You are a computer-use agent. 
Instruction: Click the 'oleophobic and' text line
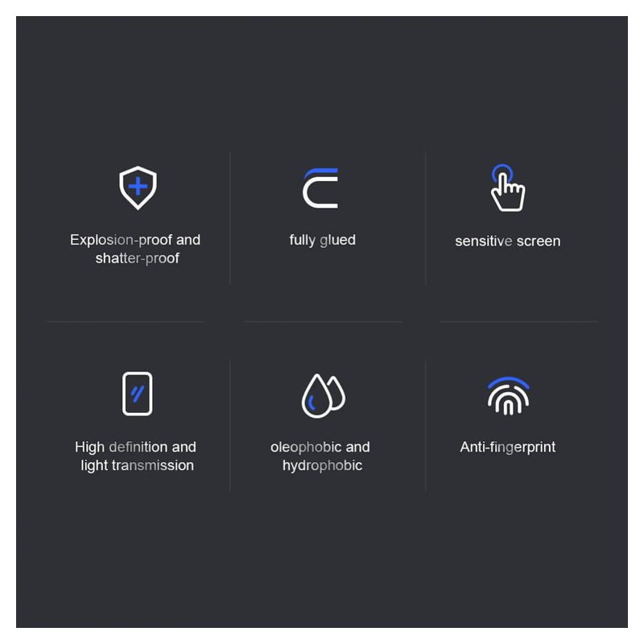coord(320,448)
